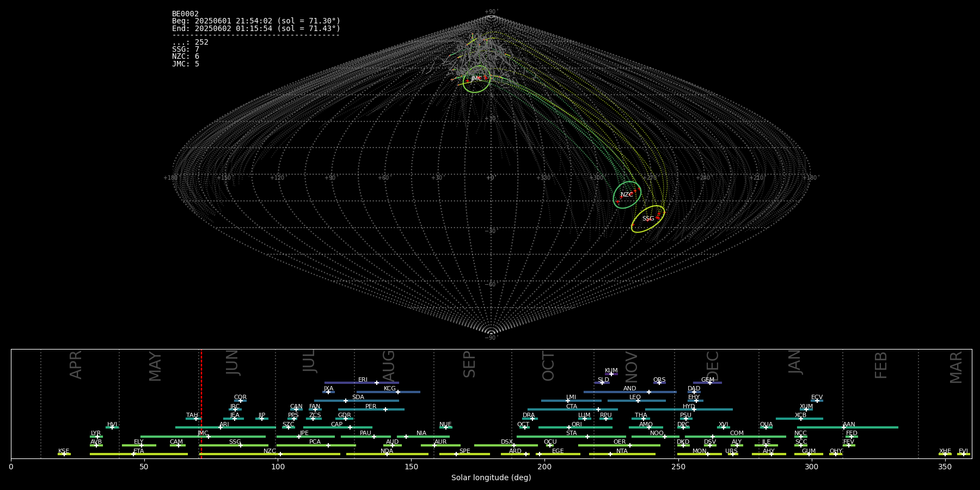Click the NZC shower label in timeline
This screenshot has height=490, width=980.
[x=269, y=451]
